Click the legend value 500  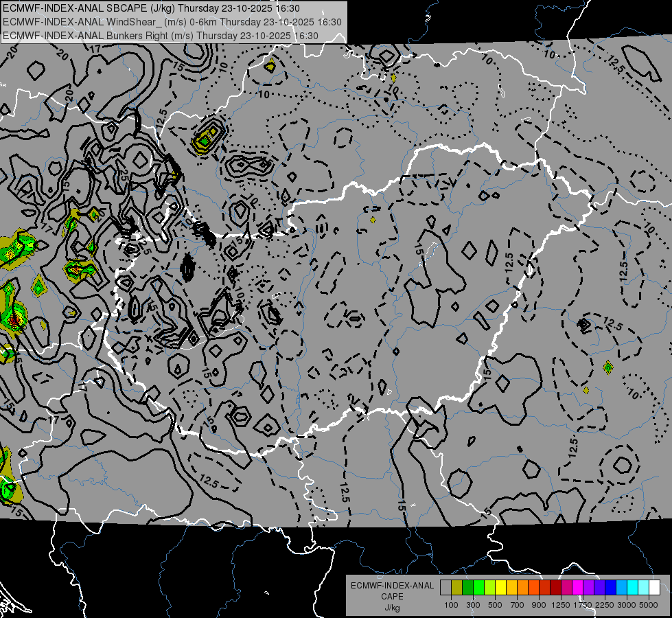tap(495, 605)
